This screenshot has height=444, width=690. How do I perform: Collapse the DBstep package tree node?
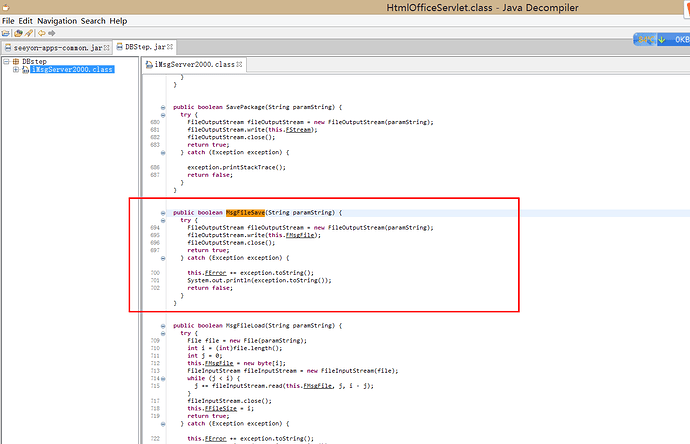coord(6,62)
